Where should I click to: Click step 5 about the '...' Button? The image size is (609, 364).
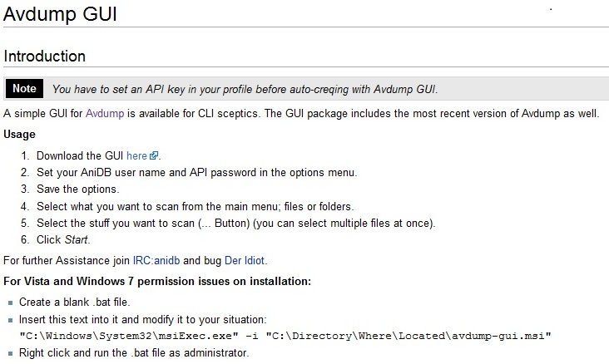tap(235, 224)
